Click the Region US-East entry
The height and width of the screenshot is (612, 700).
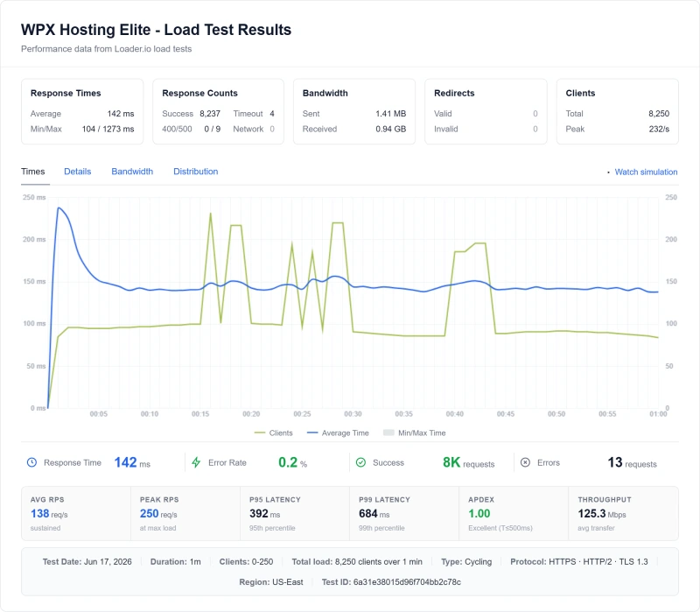point(271,582)
